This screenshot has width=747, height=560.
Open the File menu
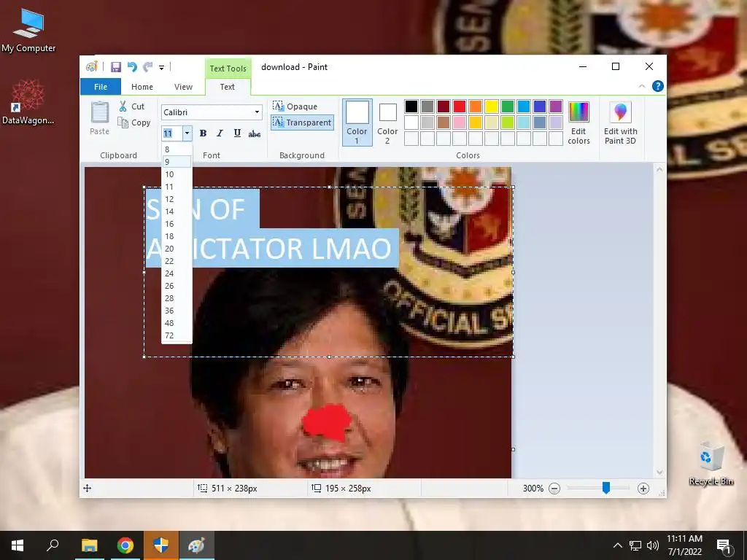point(101,87)
